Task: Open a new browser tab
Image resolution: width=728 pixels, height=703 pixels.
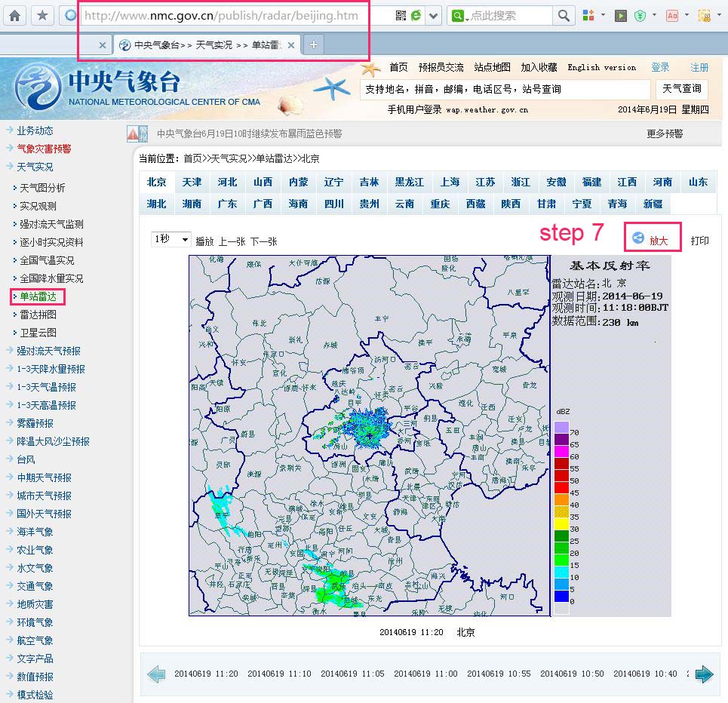Action: point(313,45)
